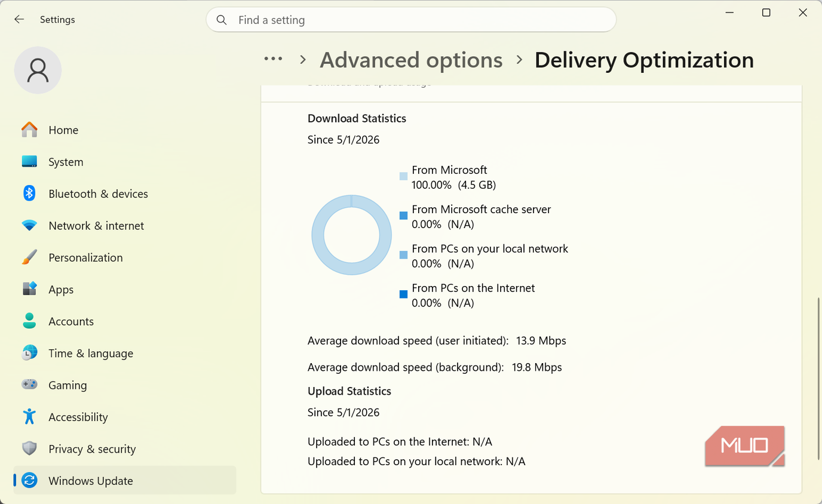Screen dimensions: 822x504
Task: Click the PCs on the Internet swatch
Action: (404, 294)
